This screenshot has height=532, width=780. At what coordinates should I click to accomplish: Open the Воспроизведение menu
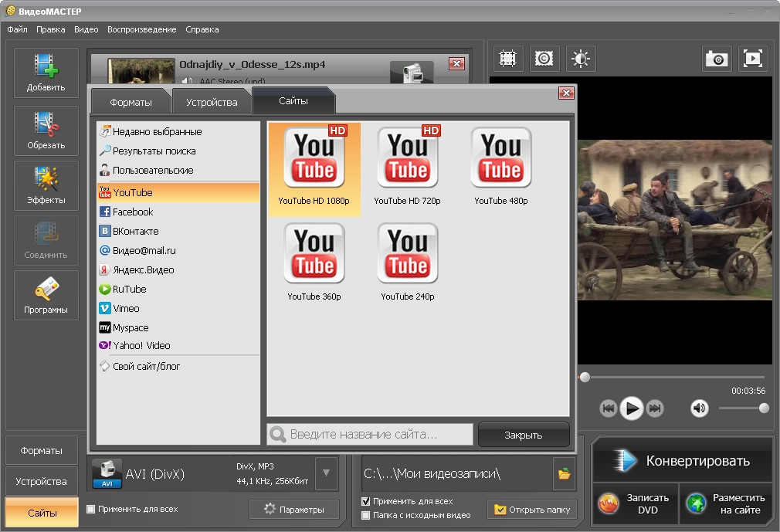coord(142,29)
